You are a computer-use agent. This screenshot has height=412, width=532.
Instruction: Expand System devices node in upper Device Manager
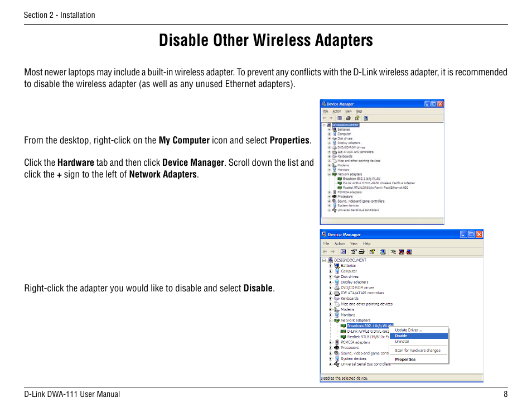click(x=329, y=205)
